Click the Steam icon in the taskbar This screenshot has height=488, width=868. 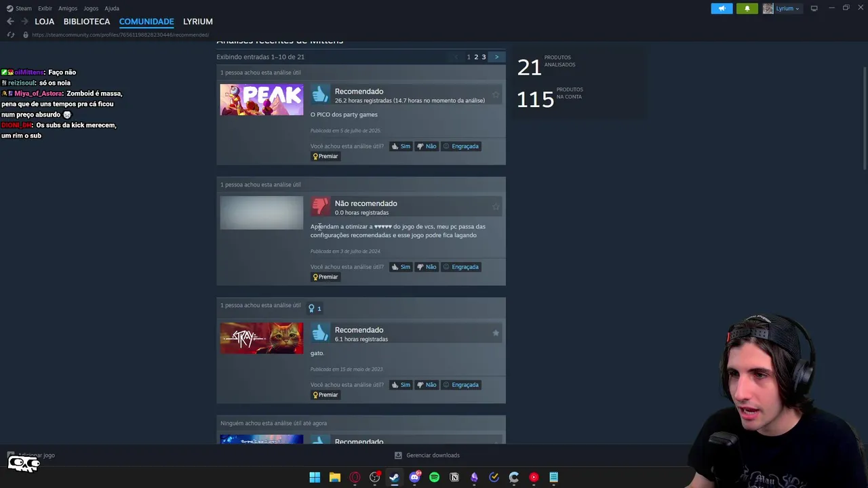point(394,477)
